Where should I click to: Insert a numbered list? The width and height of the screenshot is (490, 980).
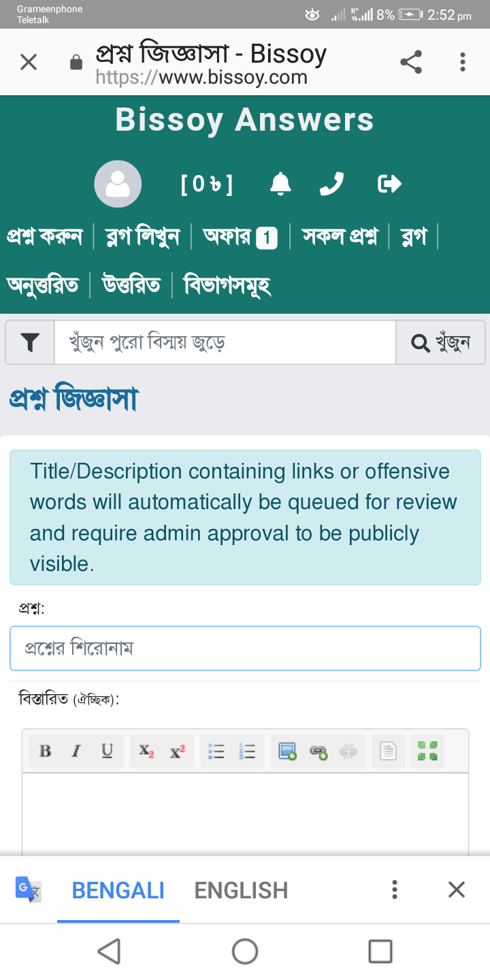tap(248, 751)
